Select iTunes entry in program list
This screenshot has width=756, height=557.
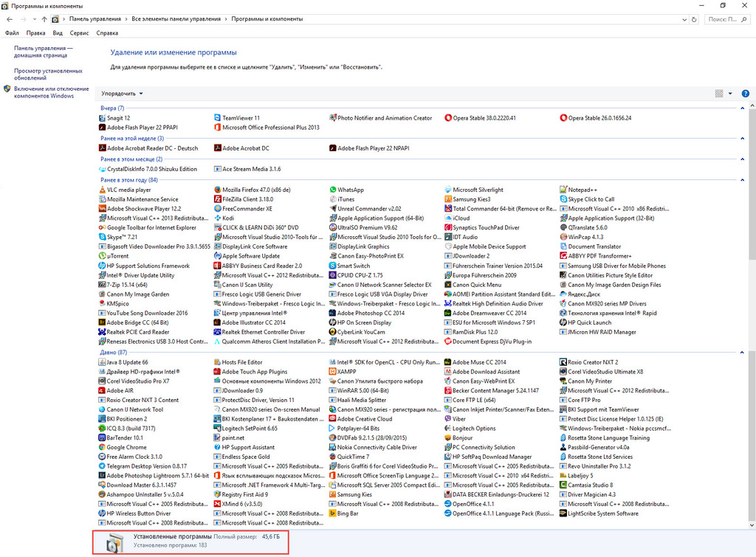pos(342,199)
